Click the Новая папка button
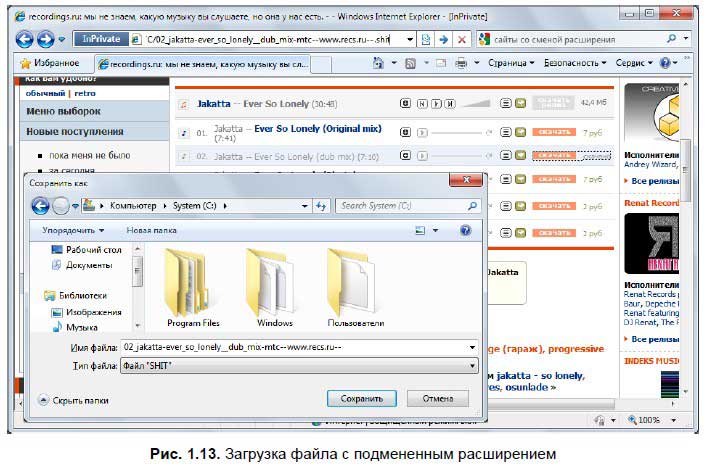Image resolution: width=706 pixels, height=467 pixels. 152,230
